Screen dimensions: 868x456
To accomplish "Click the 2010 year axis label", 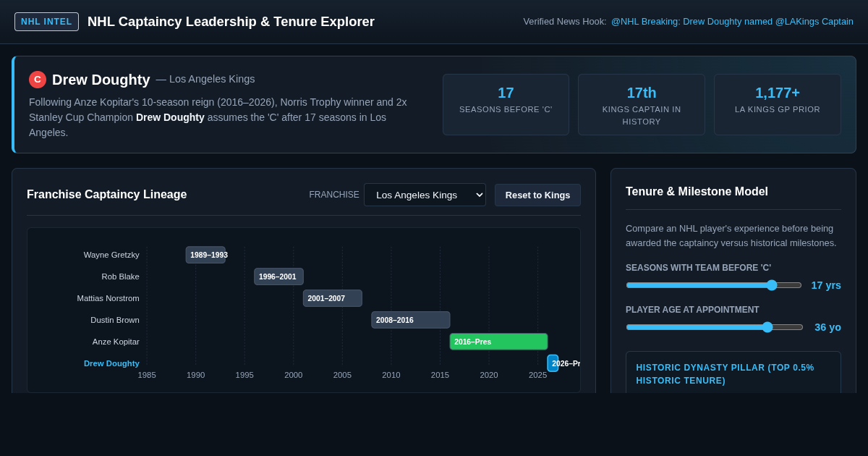I will (391, 375).
